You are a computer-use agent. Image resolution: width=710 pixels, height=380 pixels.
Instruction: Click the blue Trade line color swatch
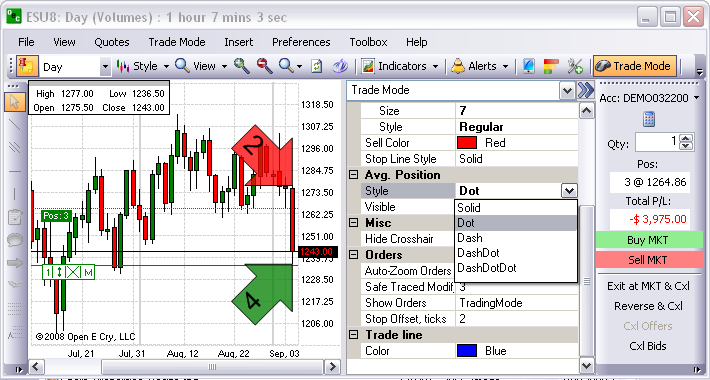coord(467,351)
